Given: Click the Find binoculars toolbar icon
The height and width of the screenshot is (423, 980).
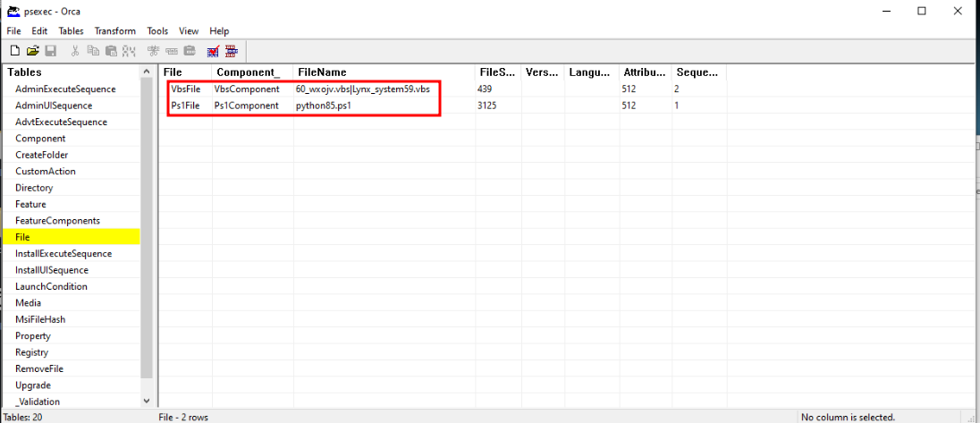Looking at the screenshot, I should pos(130,51).
